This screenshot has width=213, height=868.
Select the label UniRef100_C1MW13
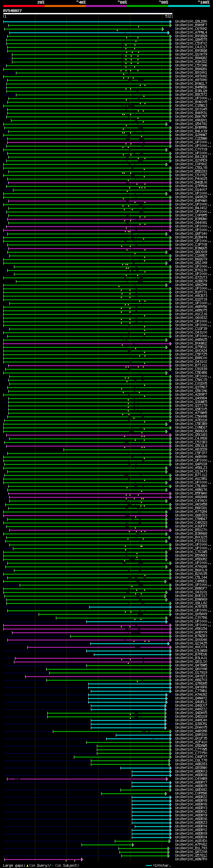(191, 106)
